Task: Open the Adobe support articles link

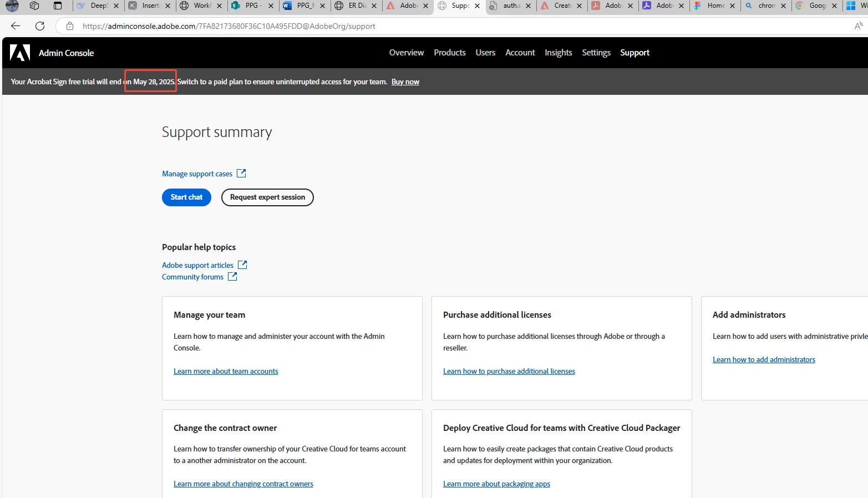Action: (x=197, y=265)
